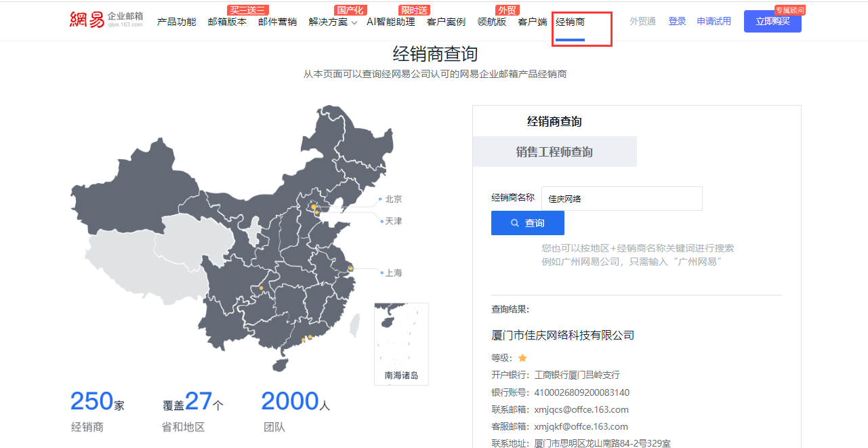Image resolution: width=868 pixels, height=448 pixels.
Task: Click the 南海诸岛 inset map
Action: tap(401, 344)
